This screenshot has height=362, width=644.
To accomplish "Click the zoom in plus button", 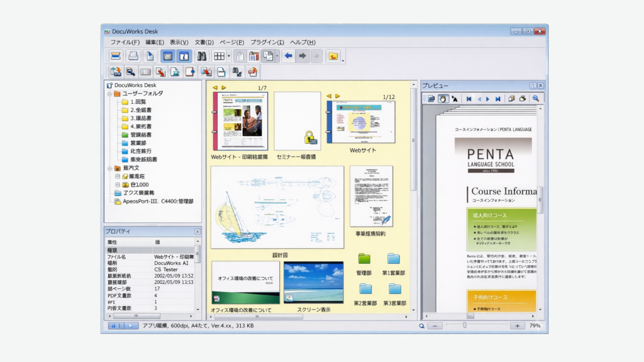I will click(x=517, y=325).
